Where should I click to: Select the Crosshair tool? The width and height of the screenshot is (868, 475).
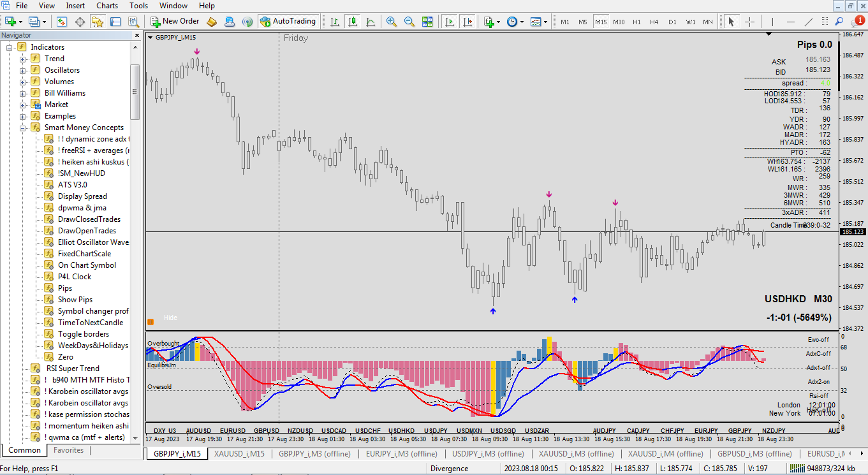point(749,22)
